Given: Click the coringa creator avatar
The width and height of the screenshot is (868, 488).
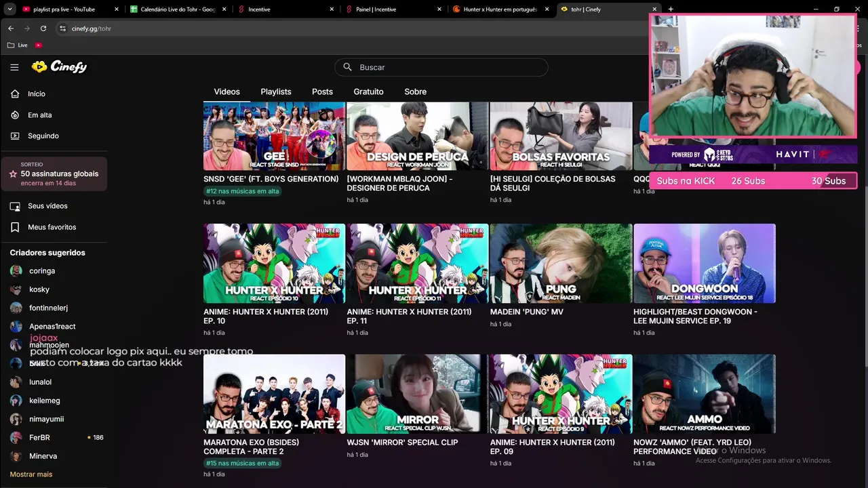Looking at the screenshot, I should [x=16, y=271].
